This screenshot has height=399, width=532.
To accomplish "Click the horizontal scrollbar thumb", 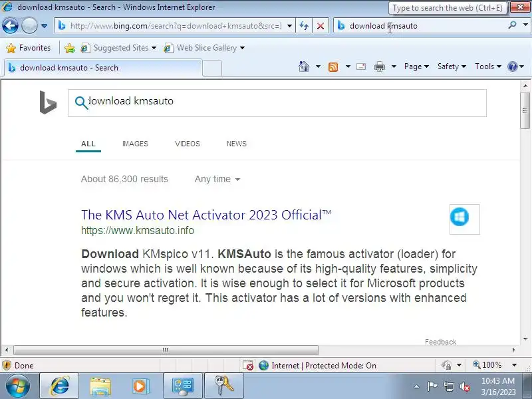I will click(166, 350).
